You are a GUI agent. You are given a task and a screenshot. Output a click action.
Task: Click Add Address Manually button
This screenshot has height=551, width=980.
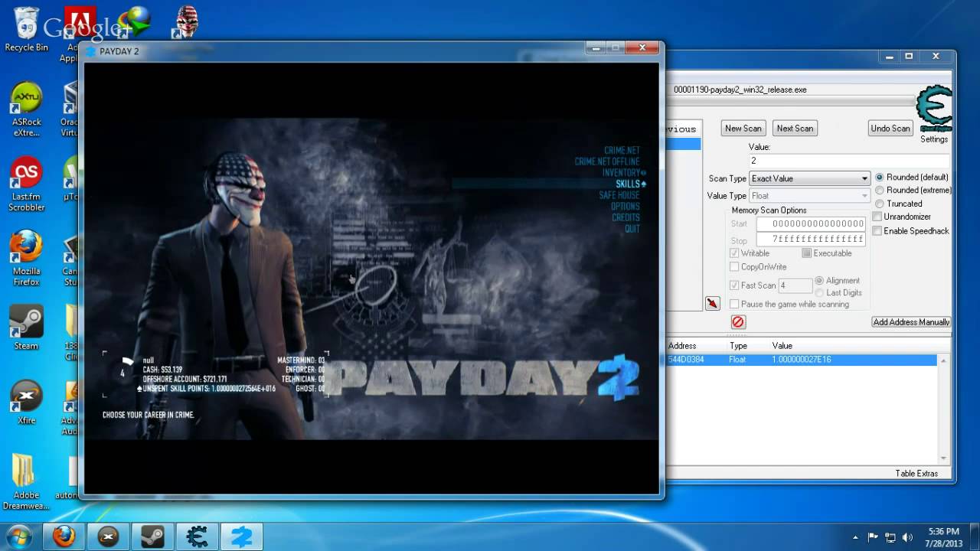tap(911, 322)
